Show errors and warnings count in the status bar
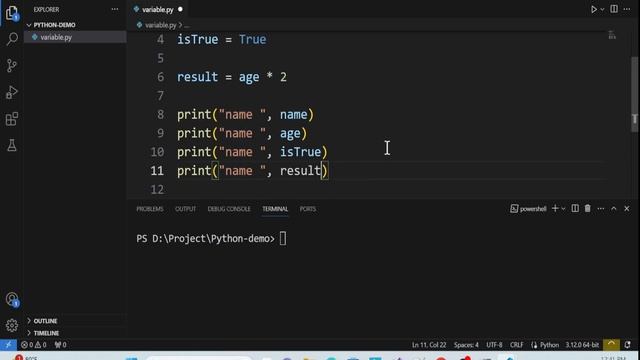 point(33,345)
